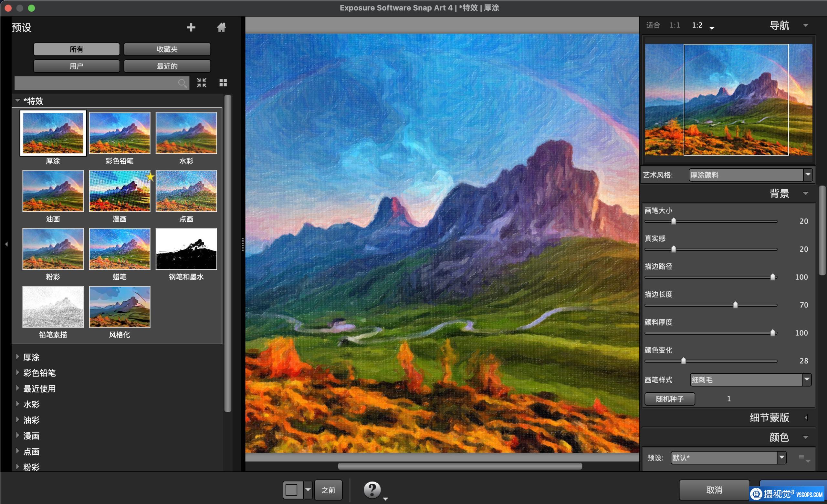The image size is (827, 504).
Task: Toggle the 之前 before view button
Action: [x=328, y=490]
